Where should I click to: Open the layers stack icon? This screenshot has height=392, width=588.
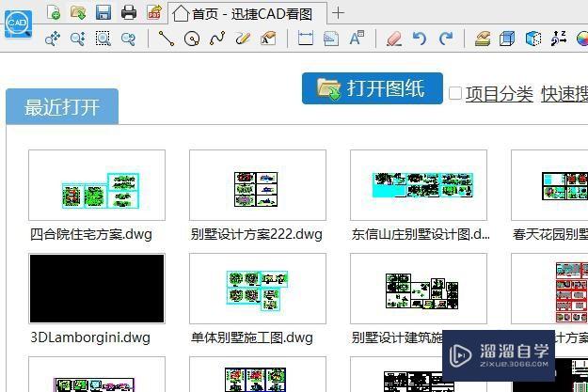pyautogui.click(x=483, y=39)
